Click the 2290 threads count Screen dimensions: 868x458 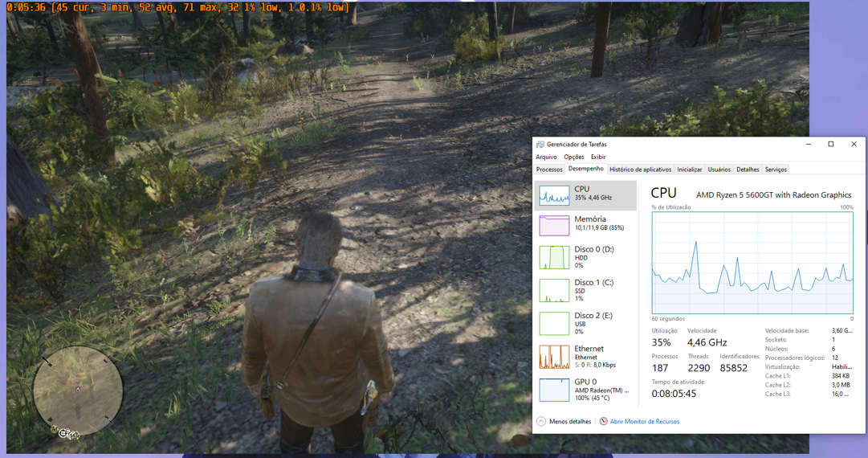(x=699, y=368)
